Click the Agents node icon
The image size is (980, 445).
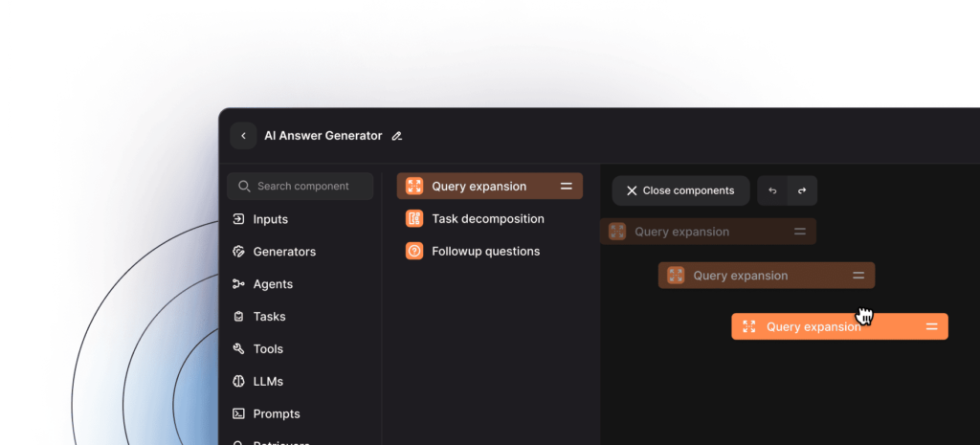coord(238,284)
